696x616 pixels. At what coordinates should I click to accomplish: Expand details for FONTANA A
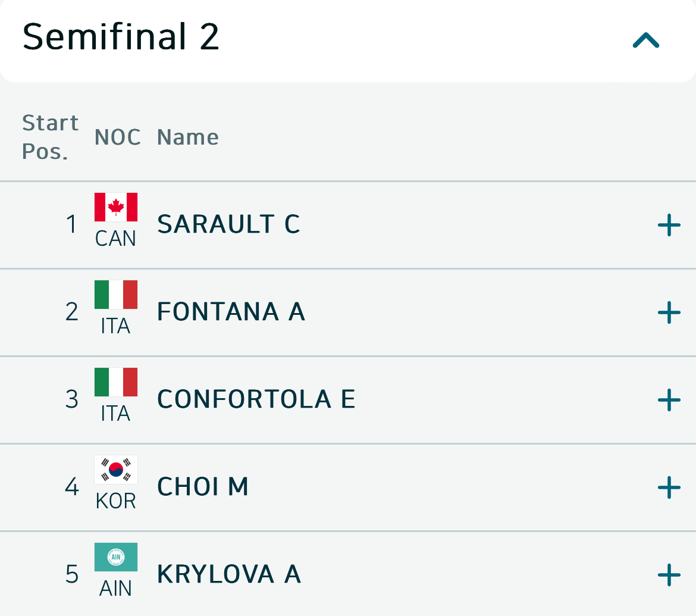click(669, 312)
